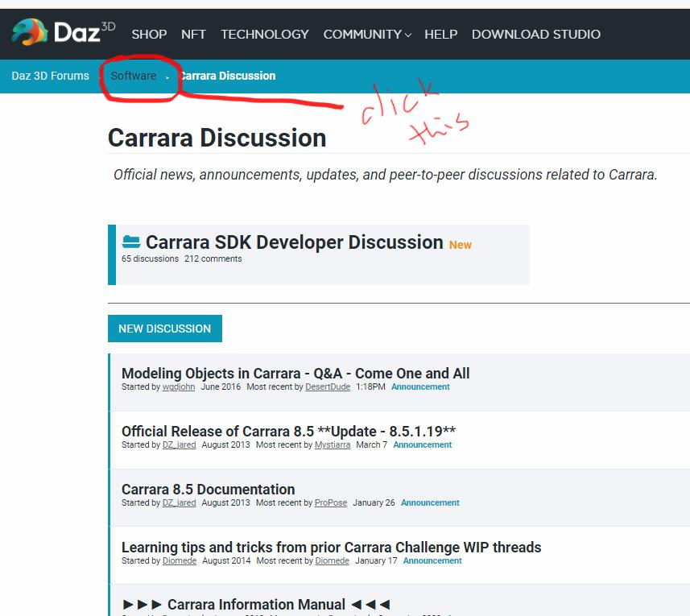This screenshot has width=690, height=616.
Task: Expand the COMMUNITY dropdown menu
Action: coord(367,35)
